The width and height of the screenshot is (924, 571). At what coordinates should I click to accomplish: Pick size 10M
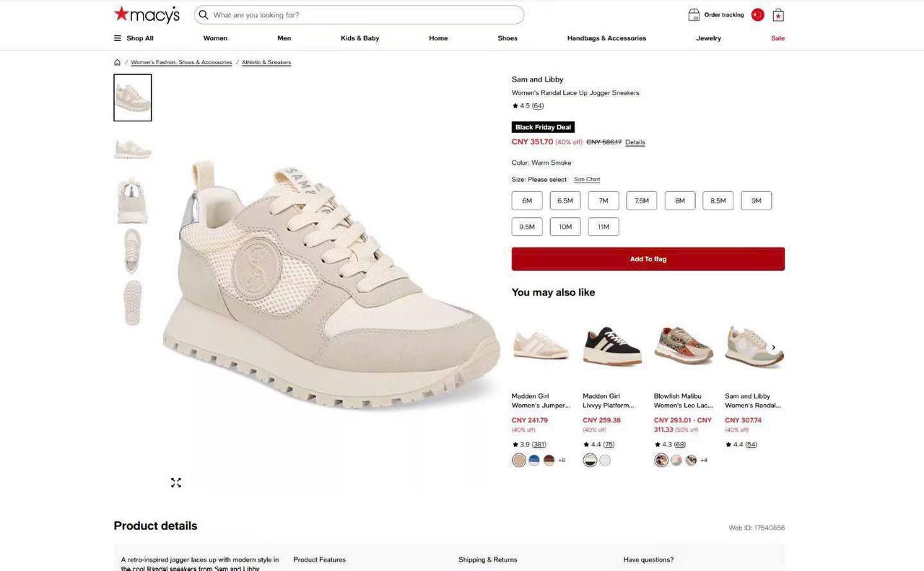coord(565,227)
